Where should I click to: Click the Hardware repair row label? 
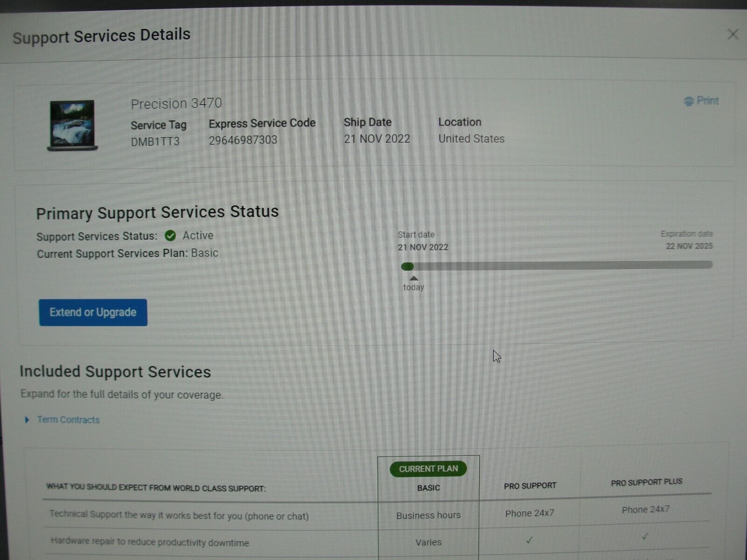click(x=149, y=542)
